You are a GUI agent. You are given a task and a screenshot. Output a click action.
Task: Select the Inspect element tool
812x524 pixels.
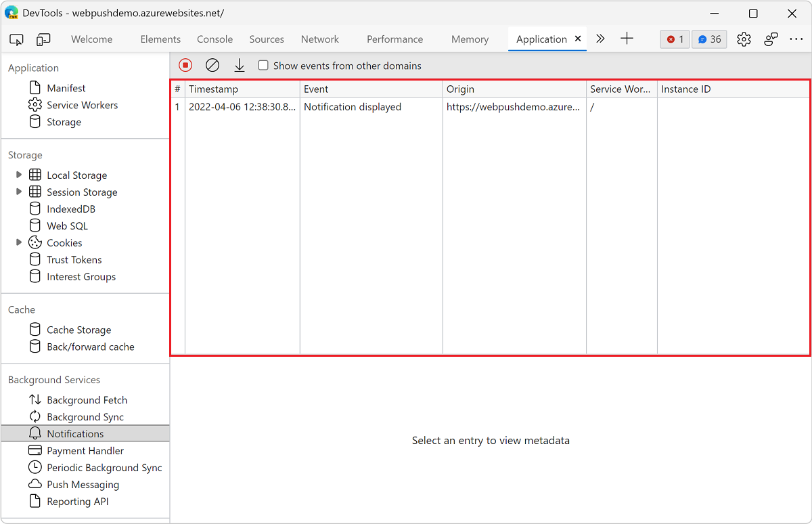(x=16, y=39)
